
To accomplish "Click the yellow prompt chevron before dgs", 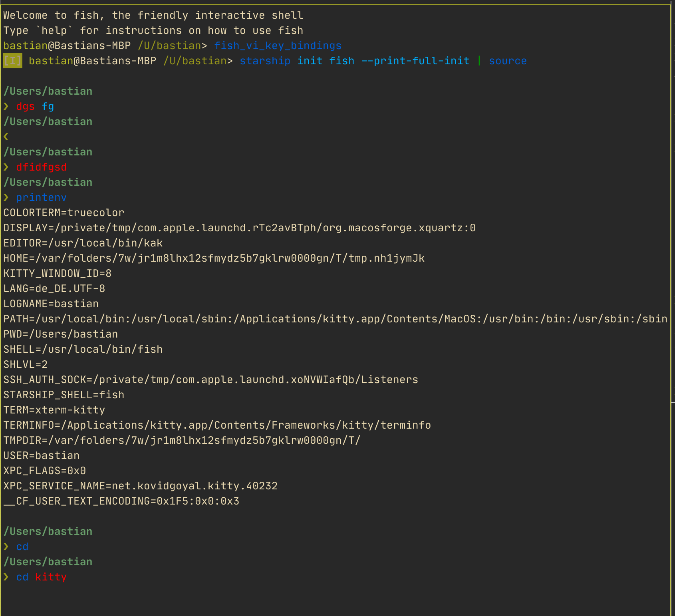I will coord(6,106).
